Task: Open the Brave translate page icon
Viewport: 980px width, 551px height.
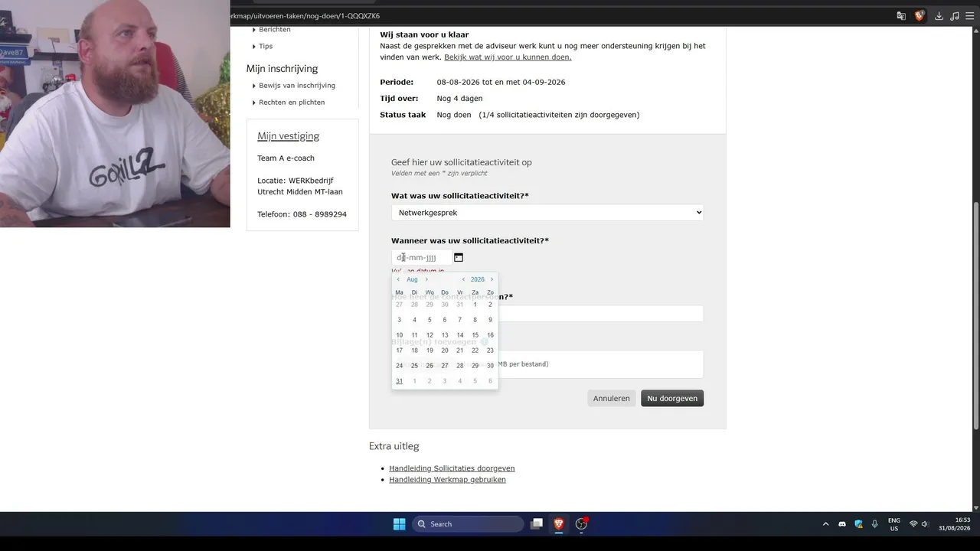Action: (901, 16)
